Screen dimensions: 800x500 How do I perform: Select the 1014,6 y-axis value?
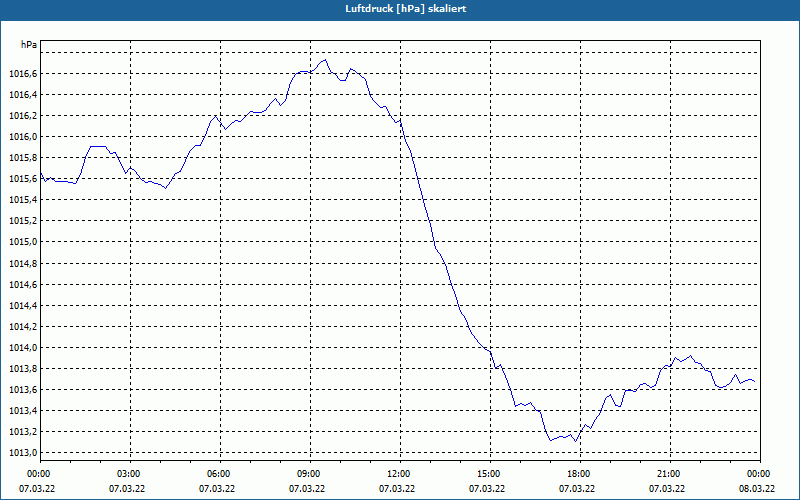pos(23,285)
